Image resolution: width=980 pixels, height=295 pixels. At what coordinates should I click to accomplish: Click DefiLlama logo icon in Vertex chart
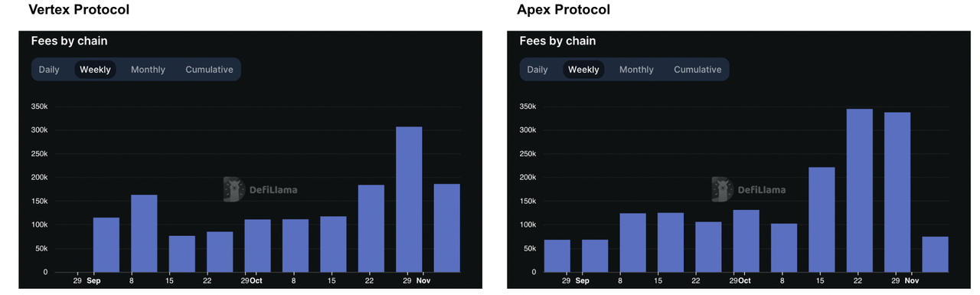(234, 189)
